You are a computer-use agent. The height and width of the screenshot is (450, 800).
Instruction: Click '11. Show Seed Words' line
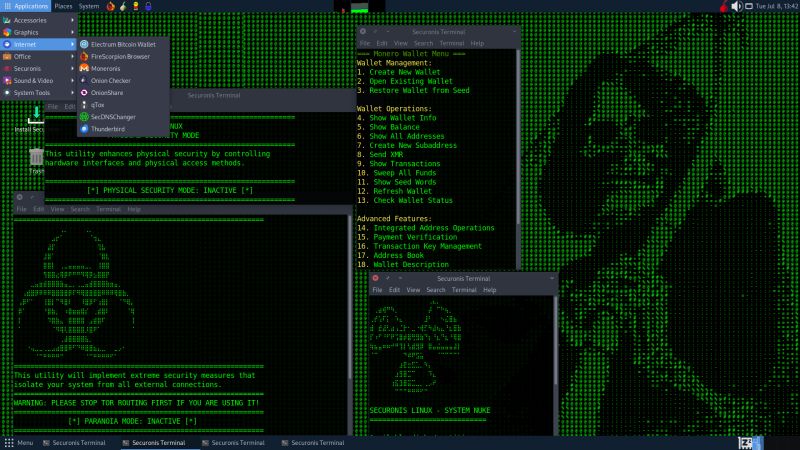[396, 182]
